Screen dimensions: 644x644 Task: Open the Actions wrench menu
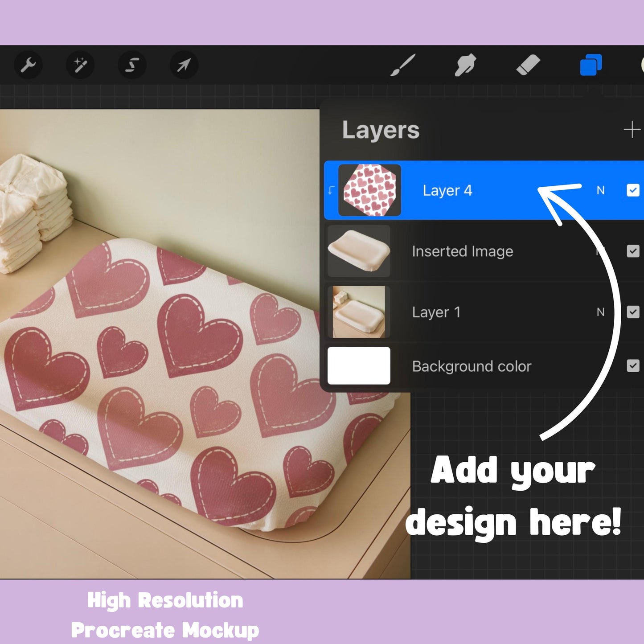(x=28, y=65)
